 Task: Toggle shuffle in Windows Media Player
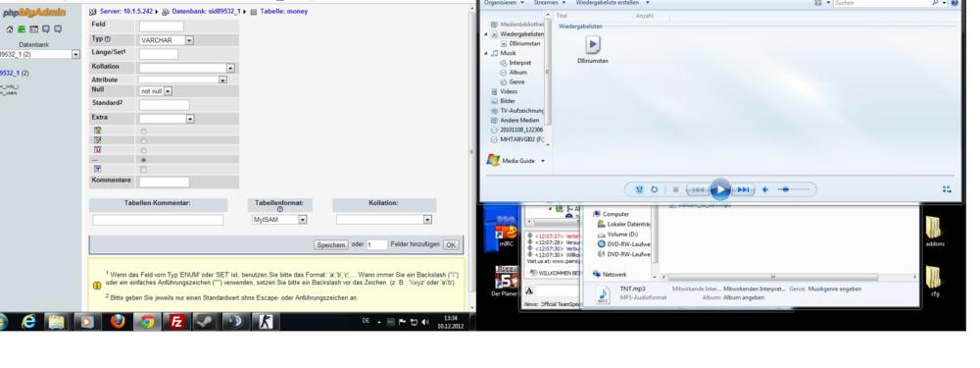pos(639,189)
